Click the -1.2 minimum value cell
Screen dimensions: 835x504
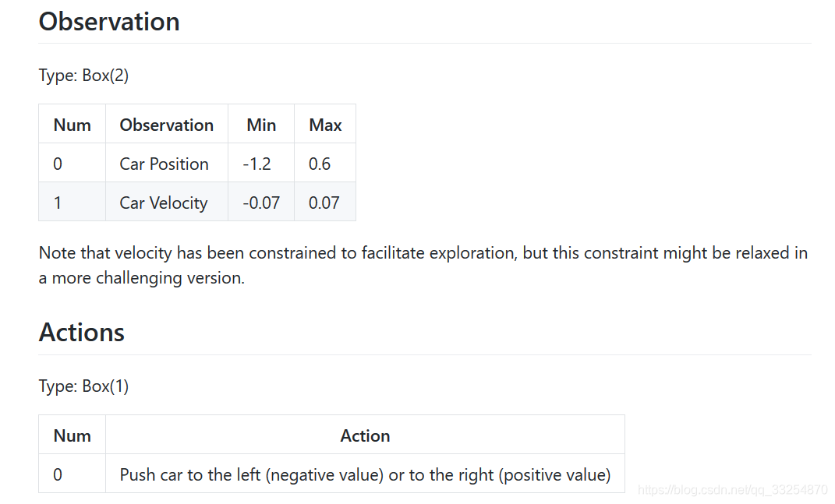(x=257, y=164)
